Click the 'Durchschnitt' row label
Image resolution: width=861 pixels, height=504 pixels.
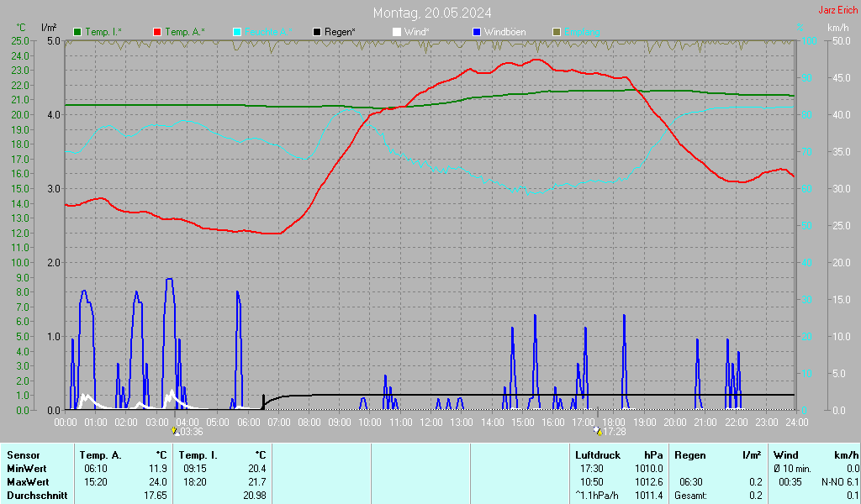37,496
